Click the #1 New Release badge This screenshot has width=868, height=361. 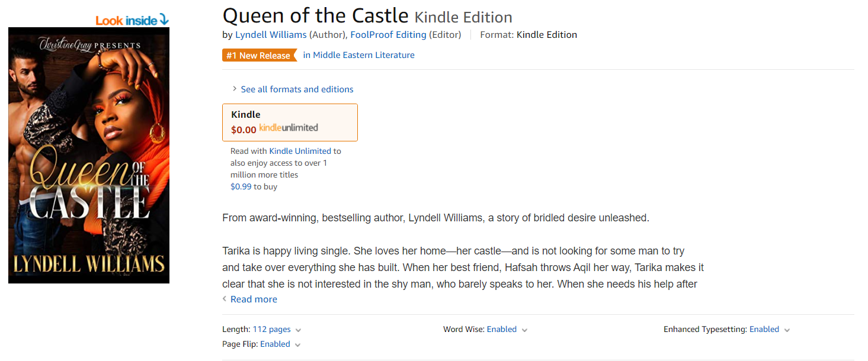pyautogui.click(x=258, y=56)
